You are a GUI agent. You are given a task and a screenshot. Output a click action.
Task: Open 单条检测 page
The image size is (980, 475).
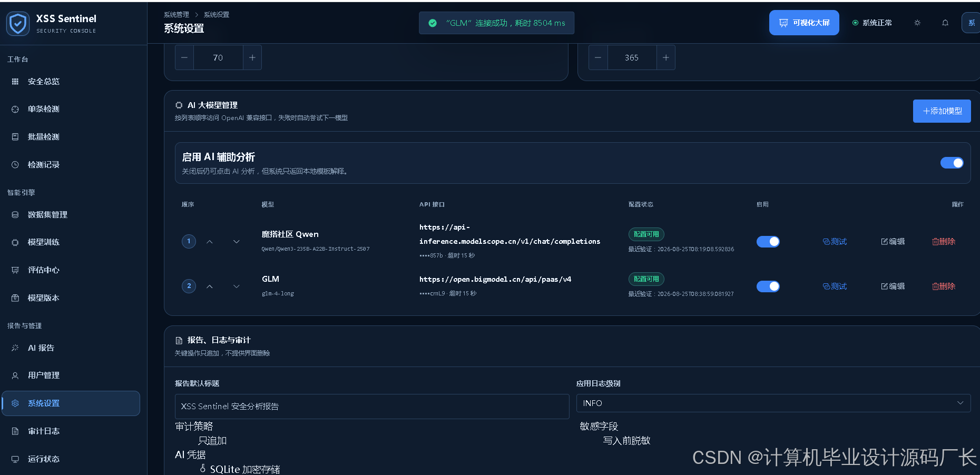pyautogui.click(x=71, y=109)
